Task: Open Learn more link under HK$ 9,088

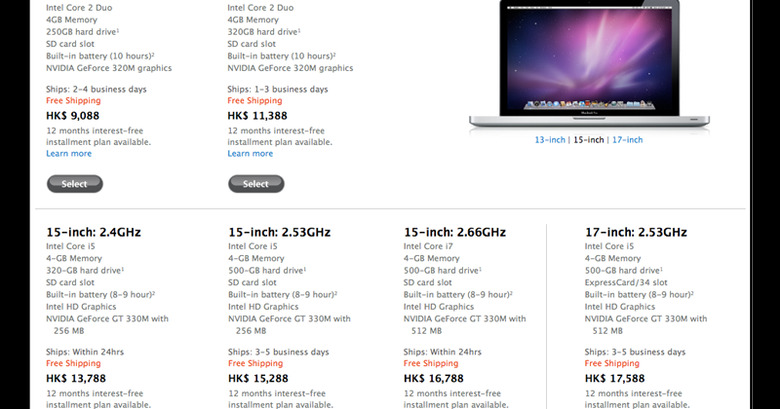Action: [69, 153]
